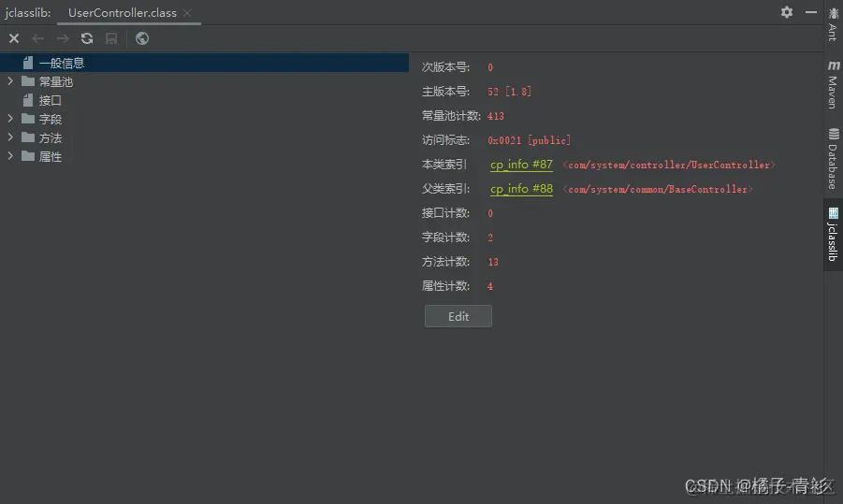Click the com/system/common/BaseController text
The width and height of the screenshot is (843, 504).
coord(658,189)
